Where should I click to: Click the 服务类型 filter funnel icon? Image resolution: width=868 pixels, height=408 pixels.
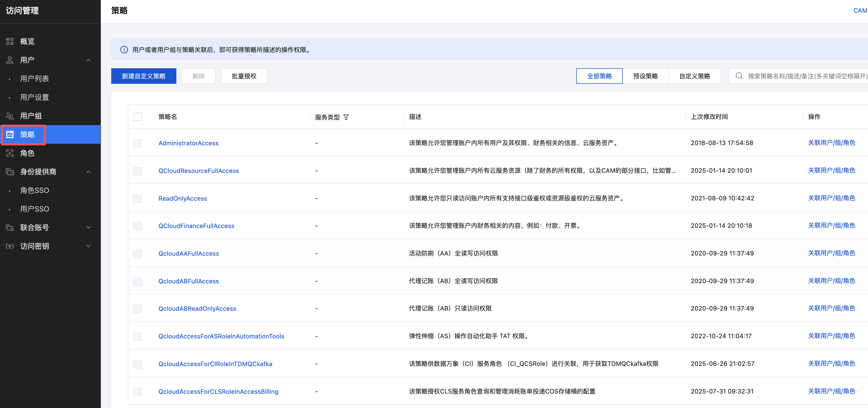coord(346,117)
